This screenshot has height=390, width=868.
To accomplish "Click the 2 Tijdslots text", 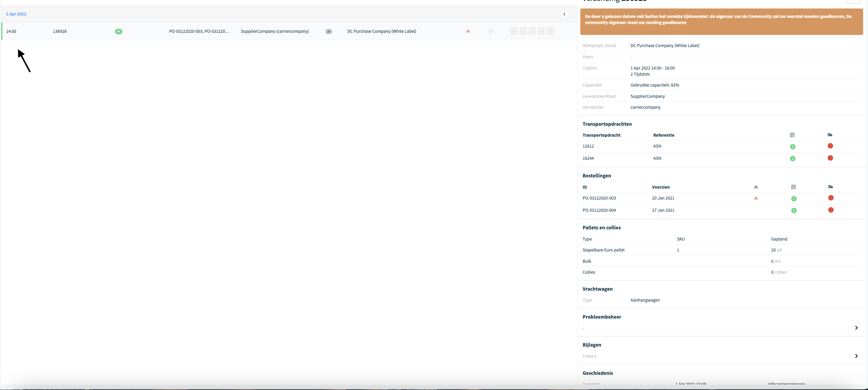I will tap(640, 74).
